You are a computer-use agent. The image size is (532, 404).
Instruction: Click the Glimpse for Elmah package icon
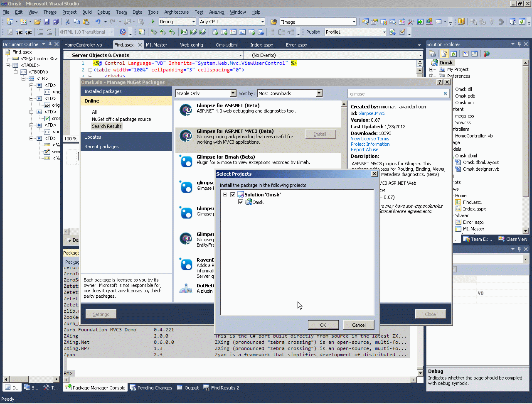pos(186,161)
